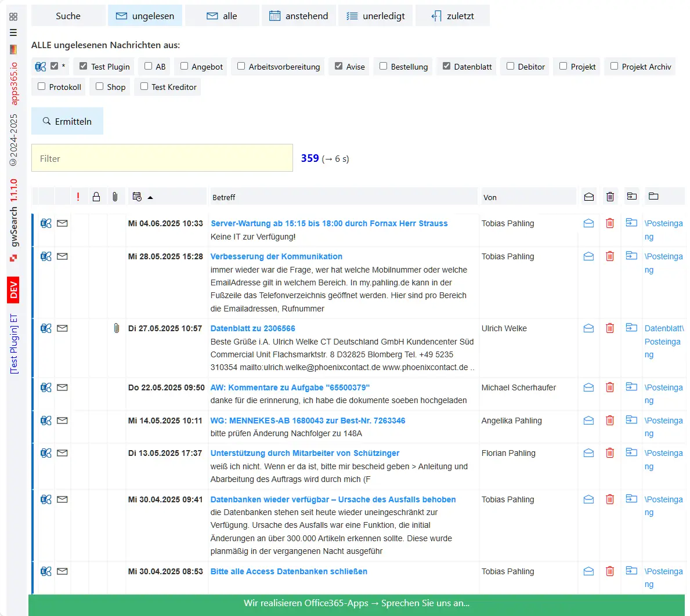Click GroupWise icon on Server-Wartung row
This screenshot has height=616, width=690.
click(46, 223)
